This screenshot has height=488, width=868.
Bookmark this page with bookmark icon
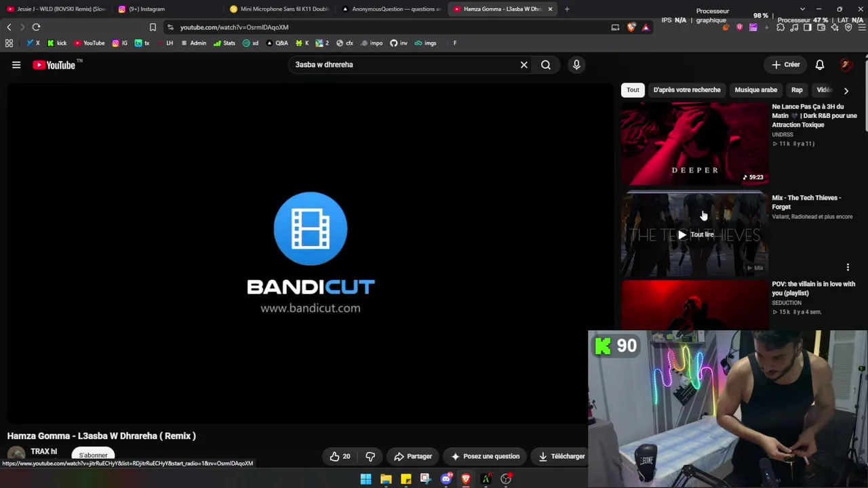[153, 27]
